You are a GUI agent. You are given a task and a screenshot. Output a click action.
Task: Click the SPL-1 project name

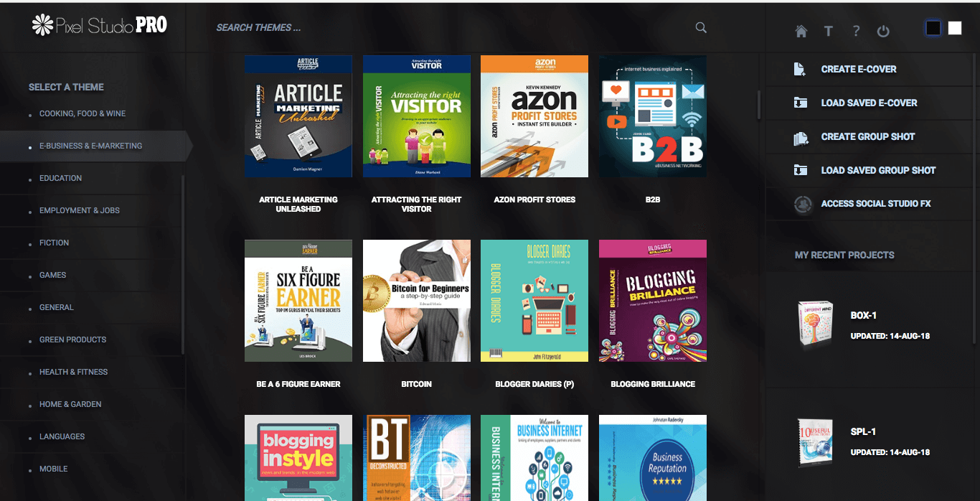[863, 432]
